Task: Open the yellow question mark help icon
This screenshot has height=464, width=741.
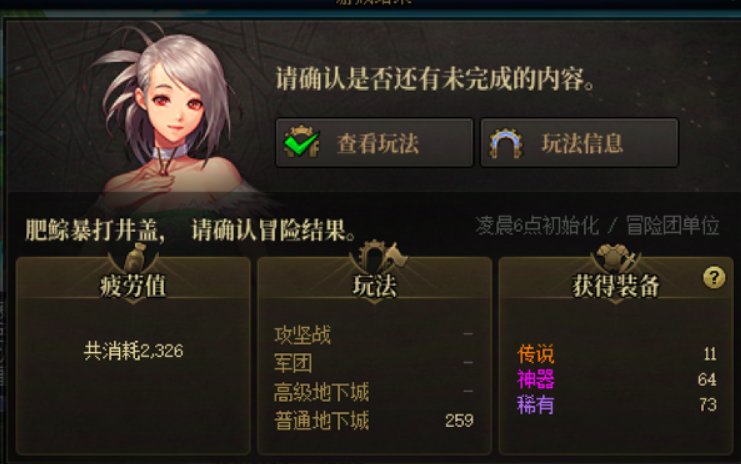Action: (714, 277)
